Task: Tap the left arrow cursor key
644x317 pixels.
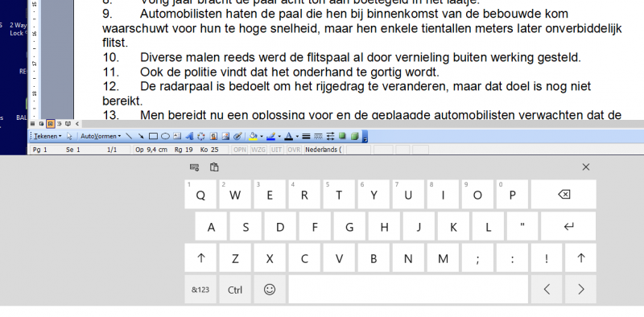Action: (547, 289)
